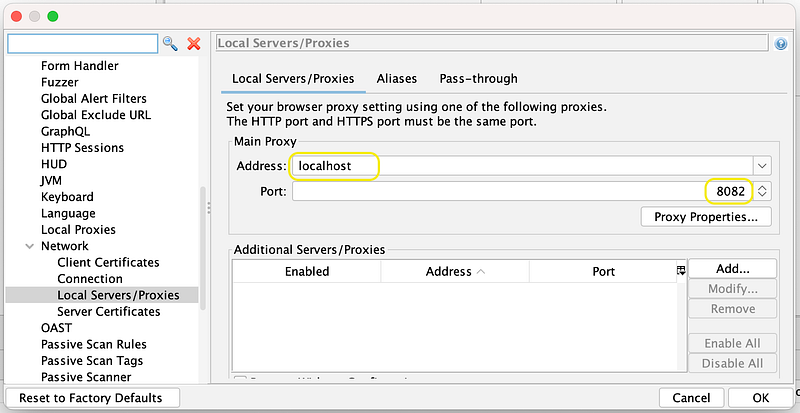Cancel the options dialog
800x413 pixels.
coord(691,398)
